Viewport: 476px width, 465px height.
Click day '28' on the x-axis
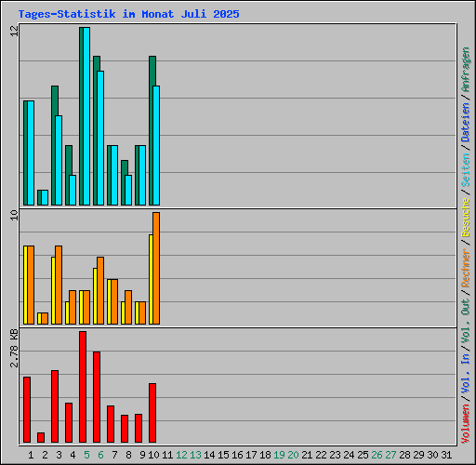click(404, 455)
